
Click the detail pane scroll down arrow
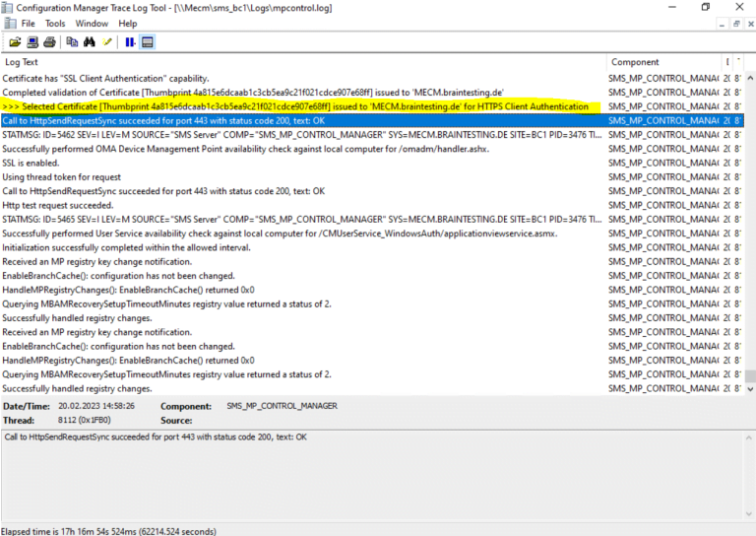pos(749,513)
